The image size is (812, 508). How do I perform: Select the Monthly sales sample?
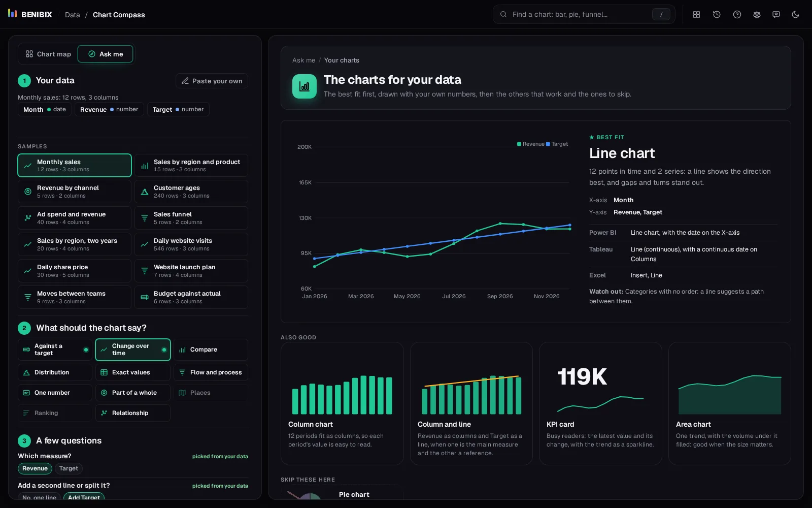(75, 166)
